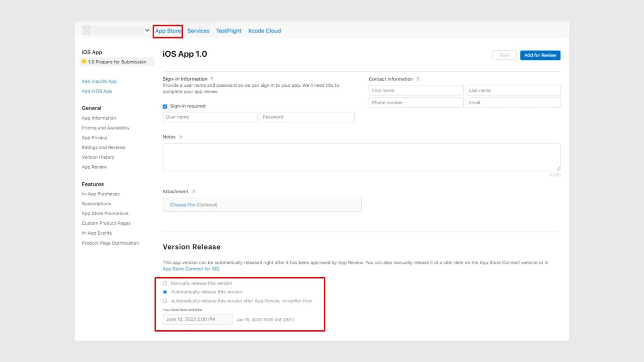
Task: Focus the Password field
Action: [x=307, y=117]
